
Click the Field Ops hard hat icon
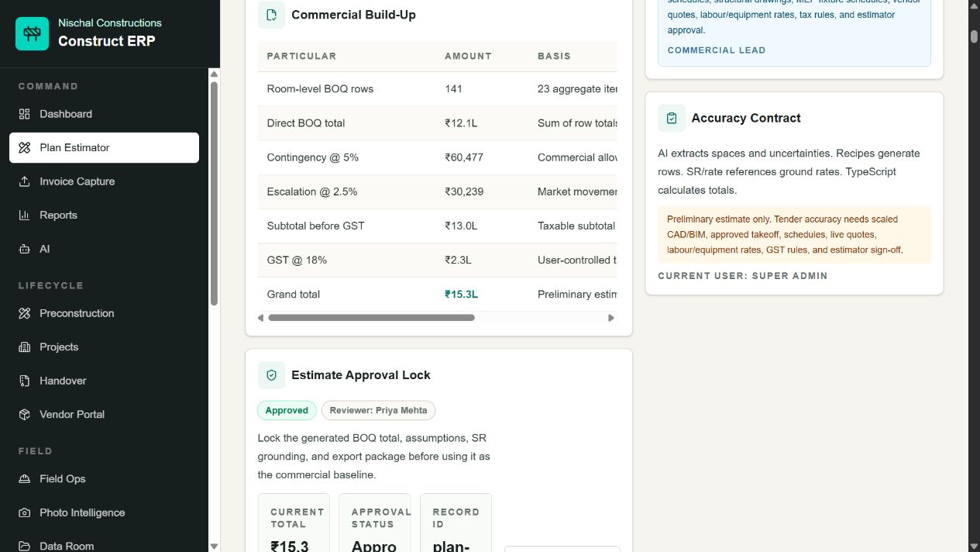click(24, 478)
